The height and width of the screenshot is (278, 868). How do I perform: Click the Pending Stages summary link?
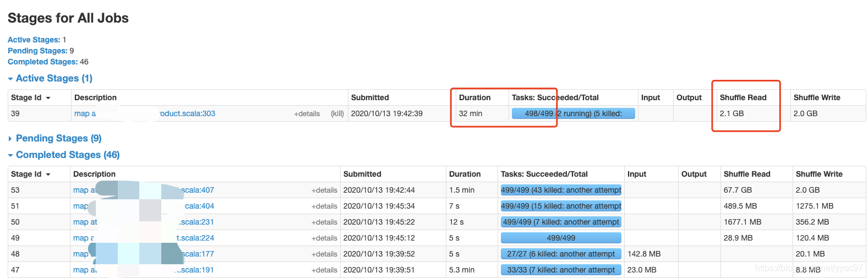[37, 51]
